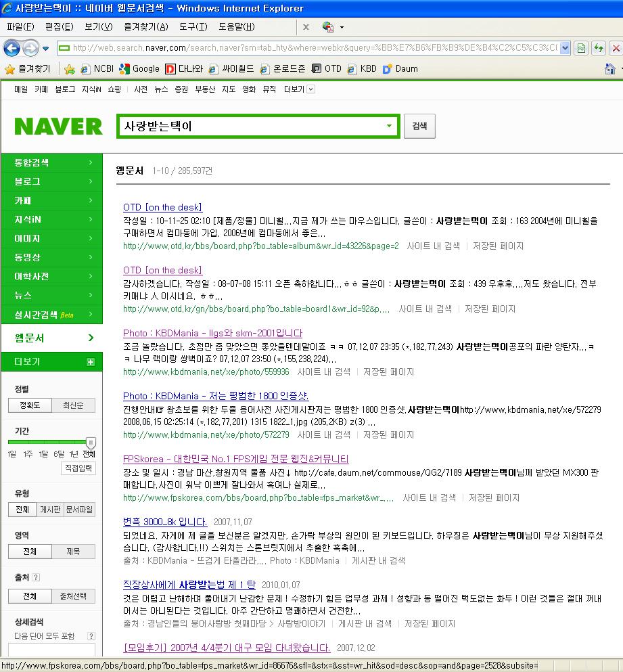Click the 직접입력 period button
Viewport: 623px width, 672px height.
coord(78,468)
